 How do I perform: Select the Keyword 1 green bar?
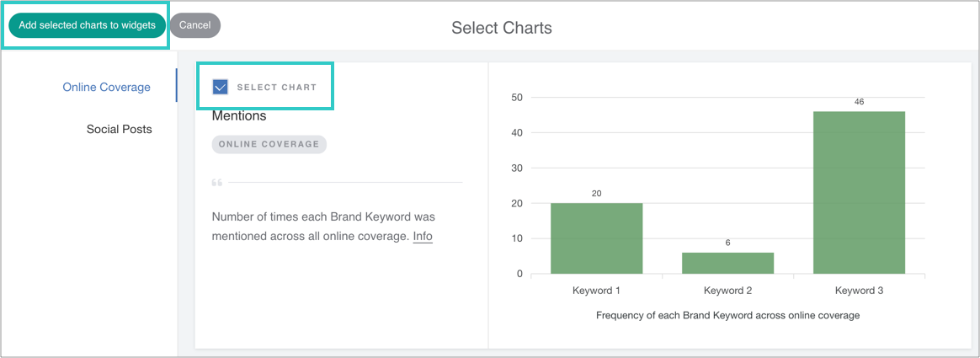click(596, 238)
